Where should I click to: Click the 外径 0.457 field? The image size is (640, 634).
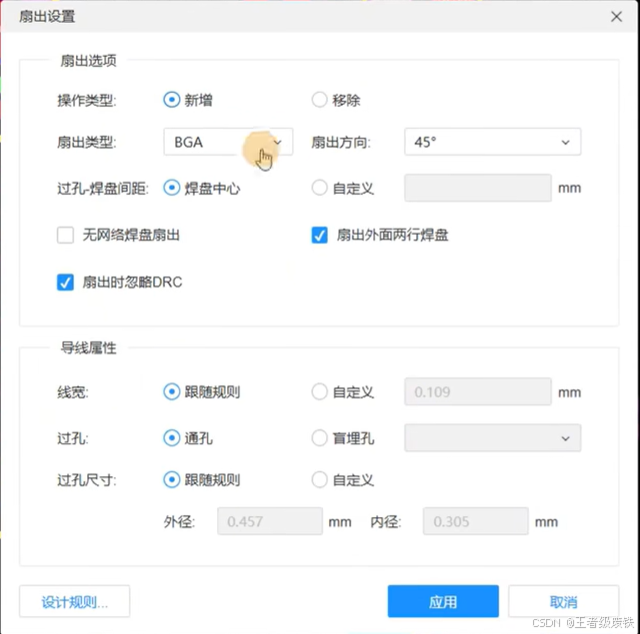pyautogui.click(x=270, y=521)
